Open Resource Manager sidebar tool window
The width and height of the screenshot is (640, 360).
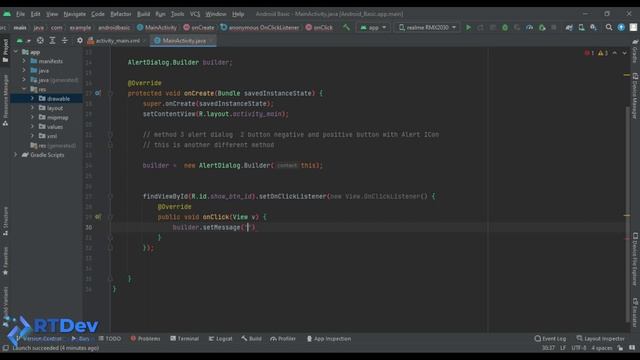[x=5, y=100]
